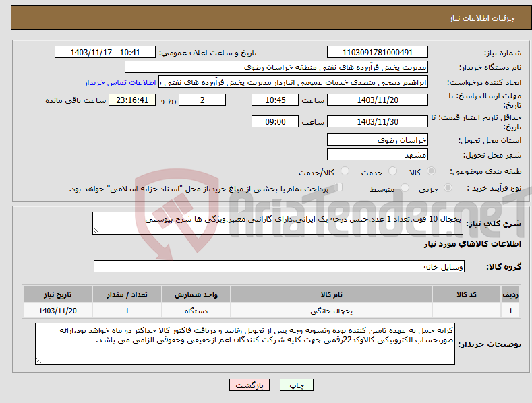
Task: Click the buyer notes textarea
Action: [x=245, y=344]
